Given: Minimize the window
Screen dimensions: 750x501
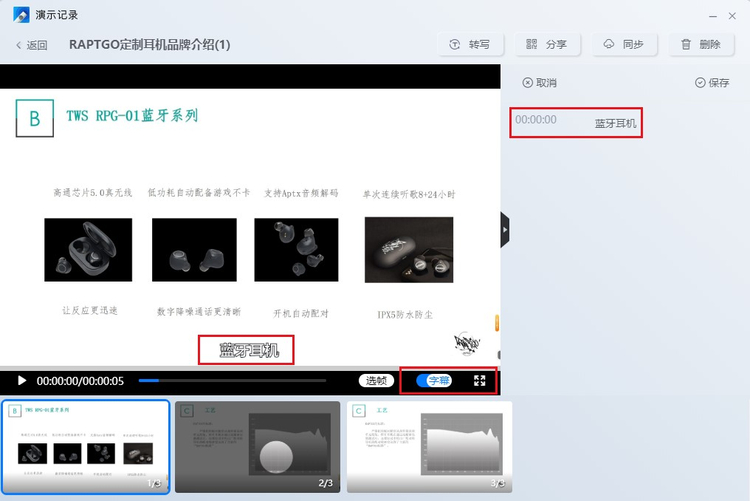Looking at the screenshot, I should tap(713, 16).
